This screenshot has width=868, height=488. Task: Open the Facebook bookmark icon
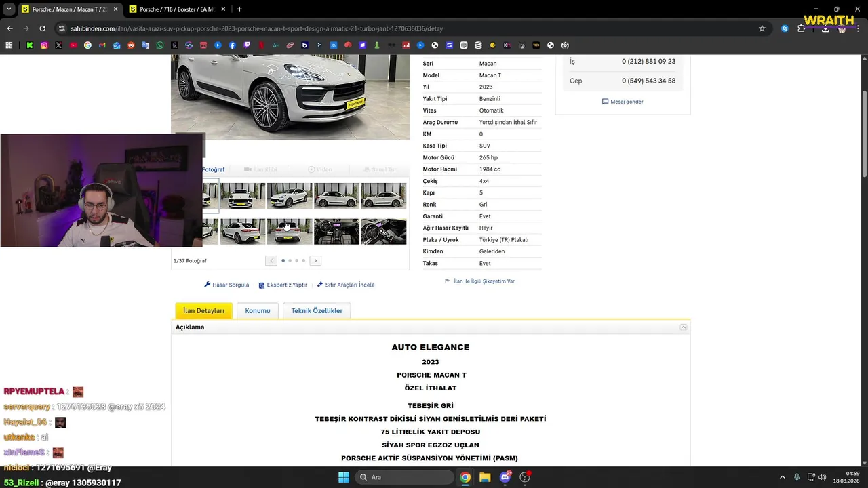point(233,45)
